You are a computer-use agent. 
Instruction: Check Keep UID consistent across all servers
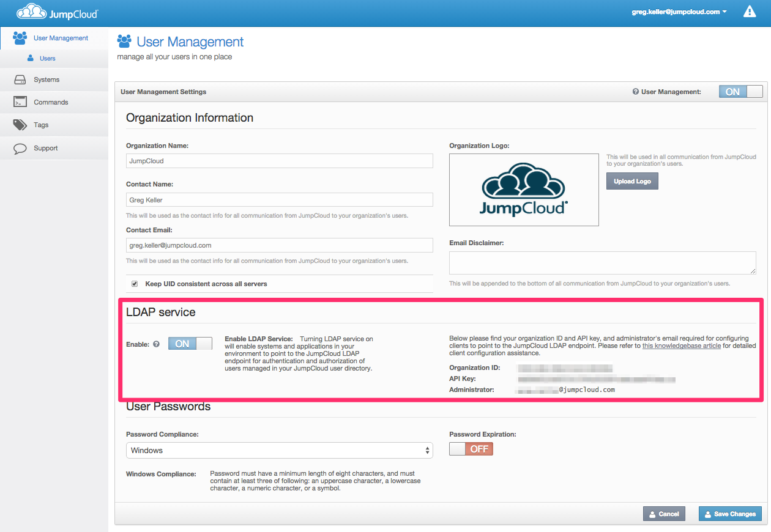point(135,284)
